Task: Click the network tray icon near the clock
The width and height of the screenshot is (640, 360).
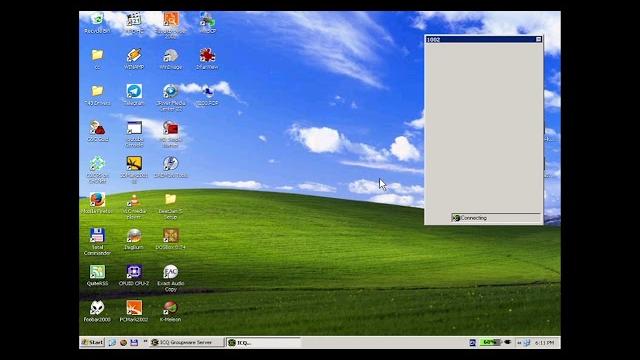Action: click(x=527, y=342)
